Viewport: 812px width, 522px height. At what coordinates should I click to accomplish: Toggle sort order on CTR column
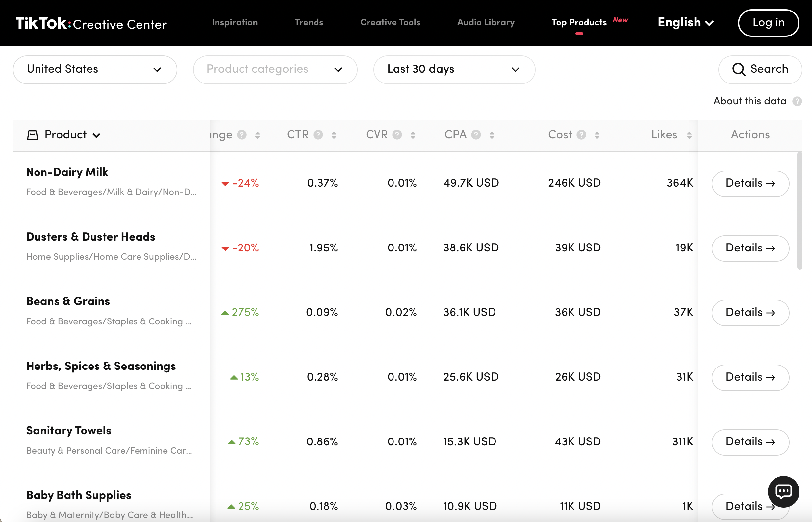[x=334, y=135]
